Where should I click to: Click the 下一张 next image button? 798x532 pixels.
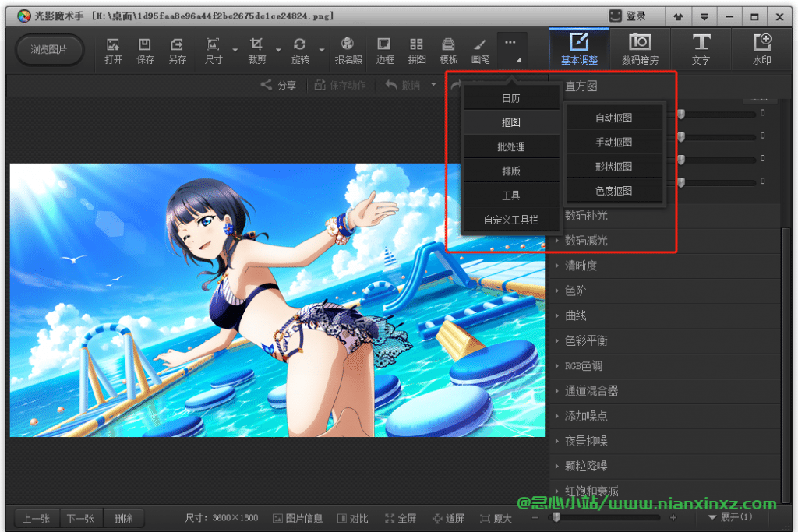tap(80, 519)
